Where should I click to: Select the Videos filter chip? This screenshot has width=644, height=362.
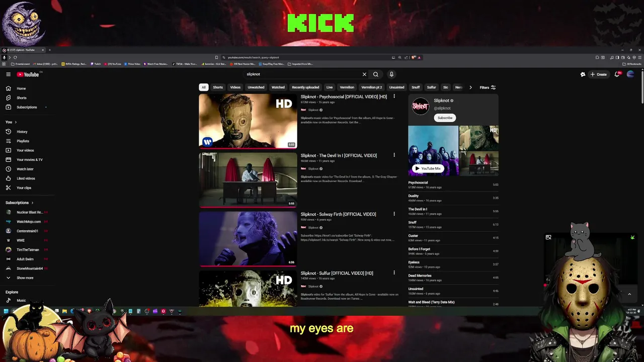(235, 87)
